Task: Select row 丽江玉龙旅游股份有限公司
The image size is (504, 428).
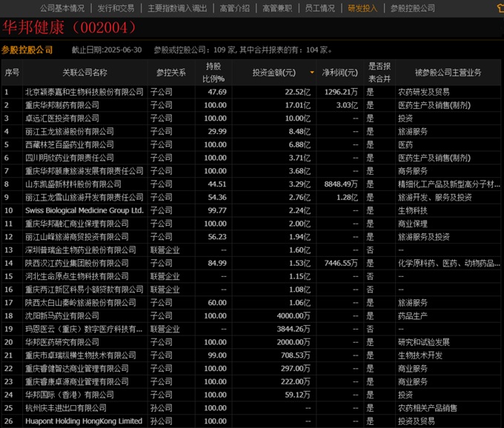Action: [251, 132]
